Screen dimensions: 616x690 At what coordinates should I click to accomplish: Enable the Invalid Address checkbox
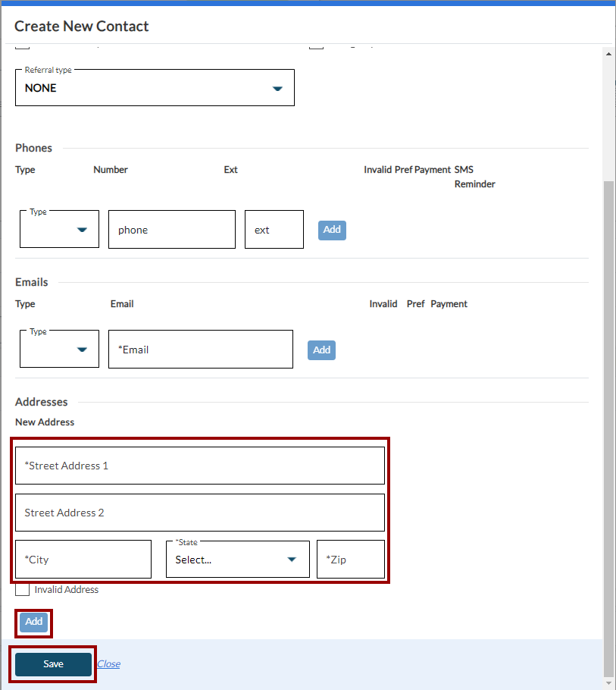tap(23, 589)
